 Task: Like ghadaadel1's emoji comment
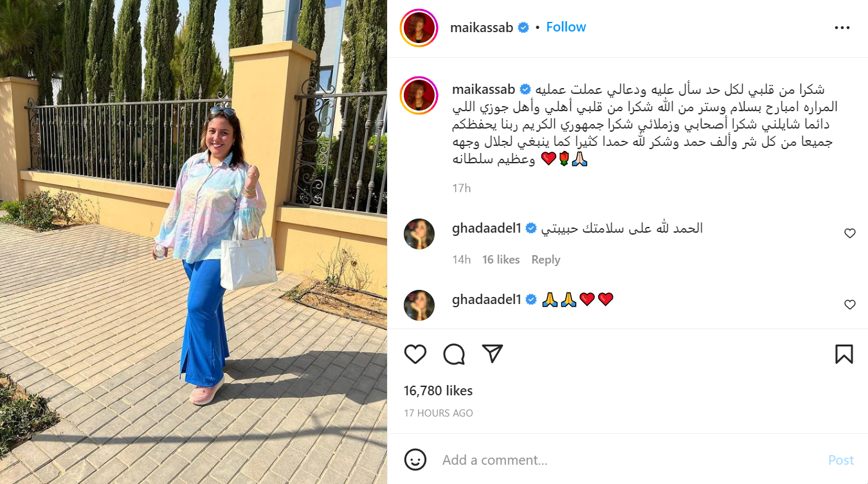[850, 304]
